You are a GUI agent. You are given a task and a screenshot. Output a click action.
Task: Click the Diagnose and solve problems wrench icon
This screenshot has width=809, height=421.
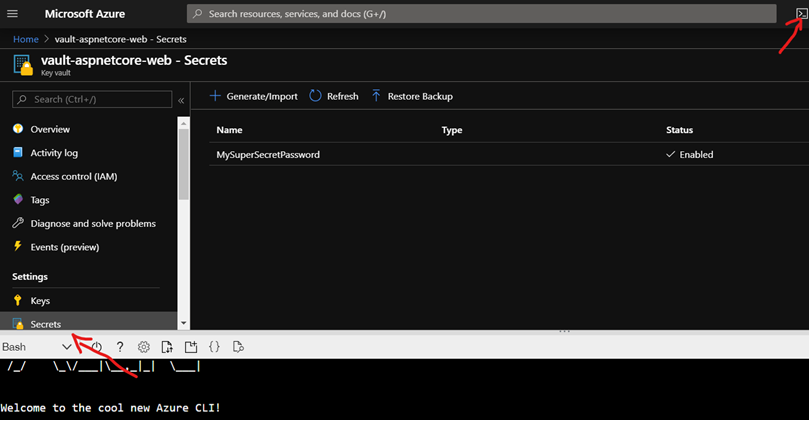18,223
